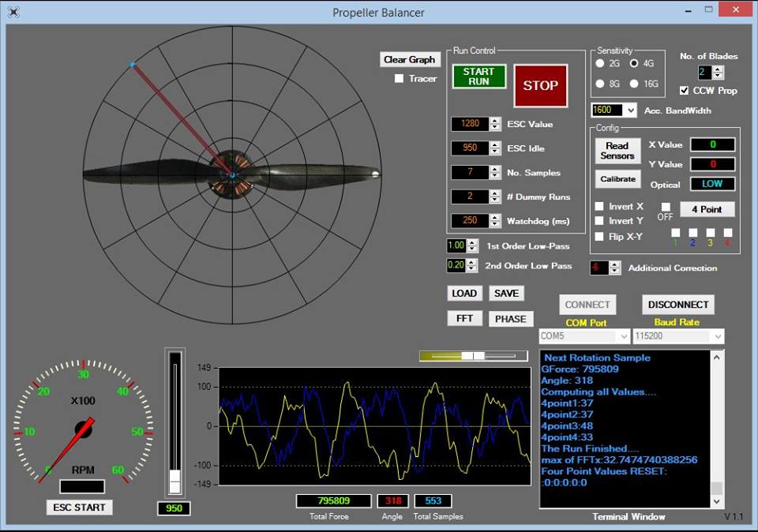Click the Read Sensors button
This screenshot has width=758, height=532.
coord(617,151)
